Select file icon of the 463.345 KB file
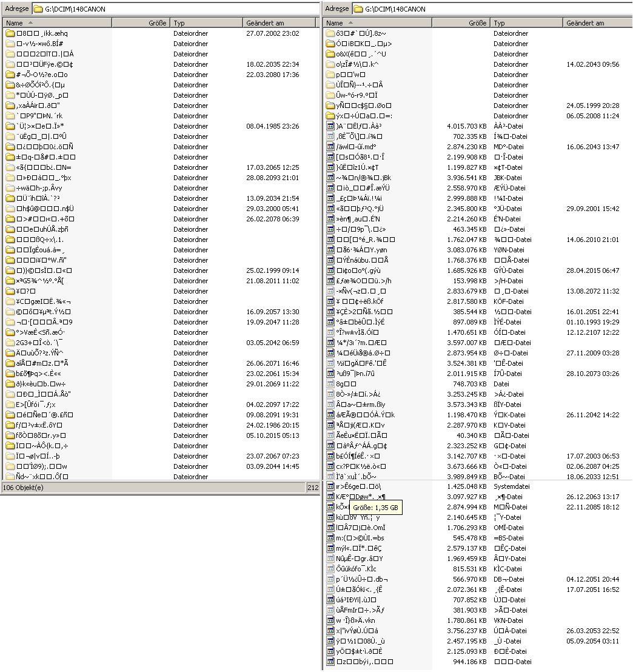Viewport: 633px width, 672px height. (x=330, y=229)
